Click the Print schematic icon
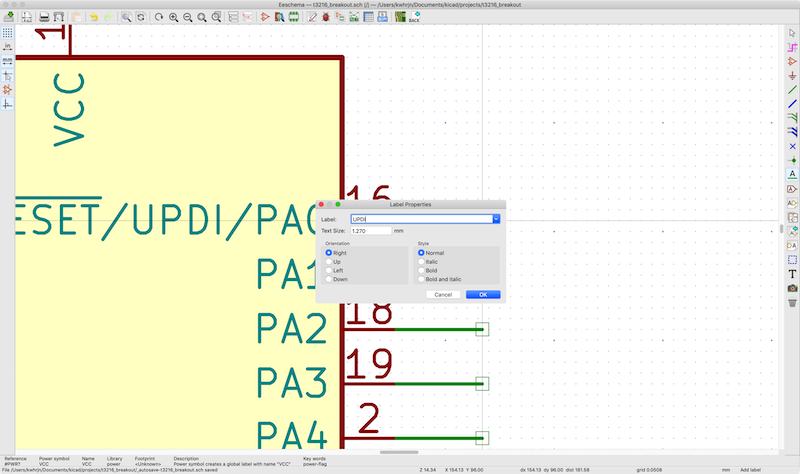Viewport: 800px width, 474px height. [44, 17]
